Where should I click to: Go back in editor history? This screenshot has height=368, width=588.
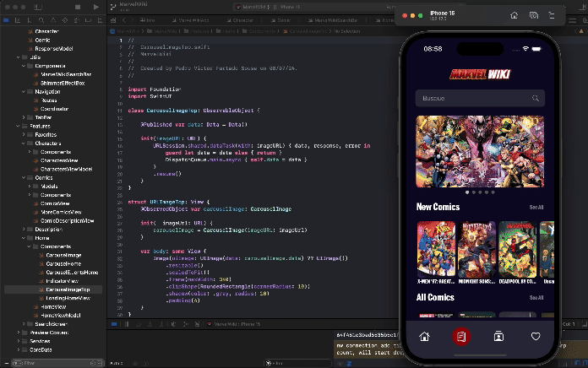[x=124, y=20]
